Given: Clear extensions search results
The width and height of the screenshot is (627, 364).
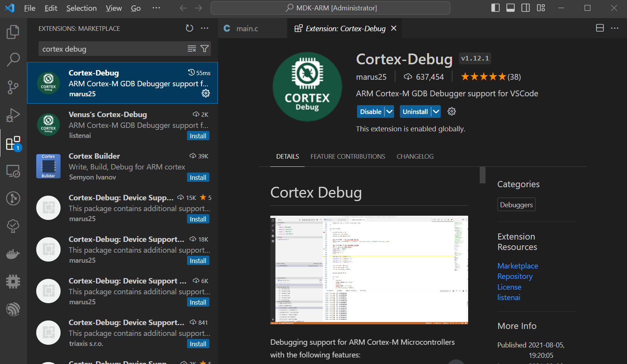Looking at the screenshot, I should pos(192,49).
